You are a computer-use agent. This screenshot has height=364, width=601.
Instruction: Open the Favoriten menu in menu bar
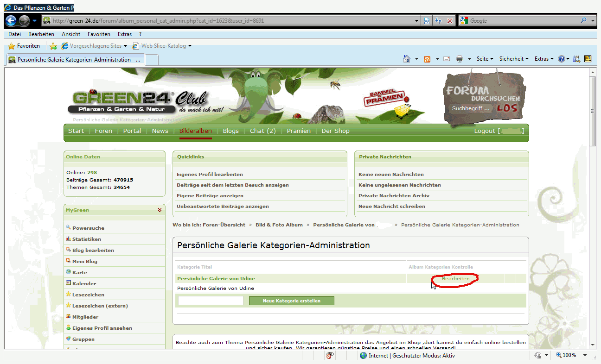[x=99, y=34]
